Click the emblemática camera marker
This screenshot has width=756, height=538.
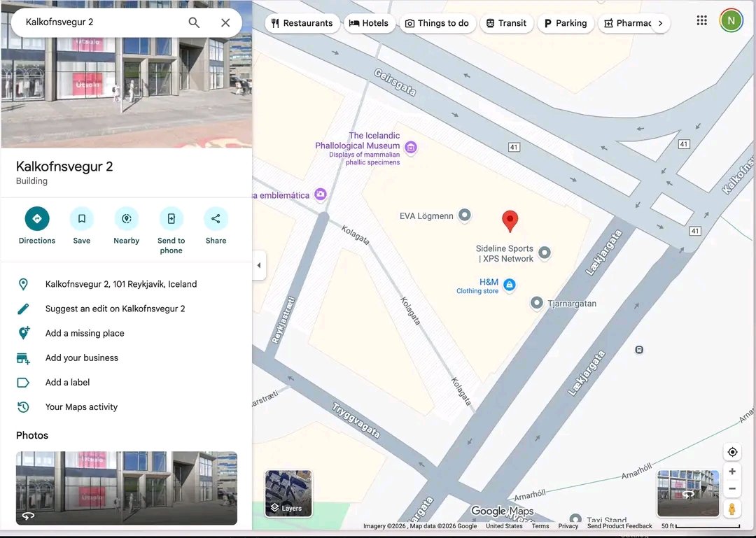320,194
